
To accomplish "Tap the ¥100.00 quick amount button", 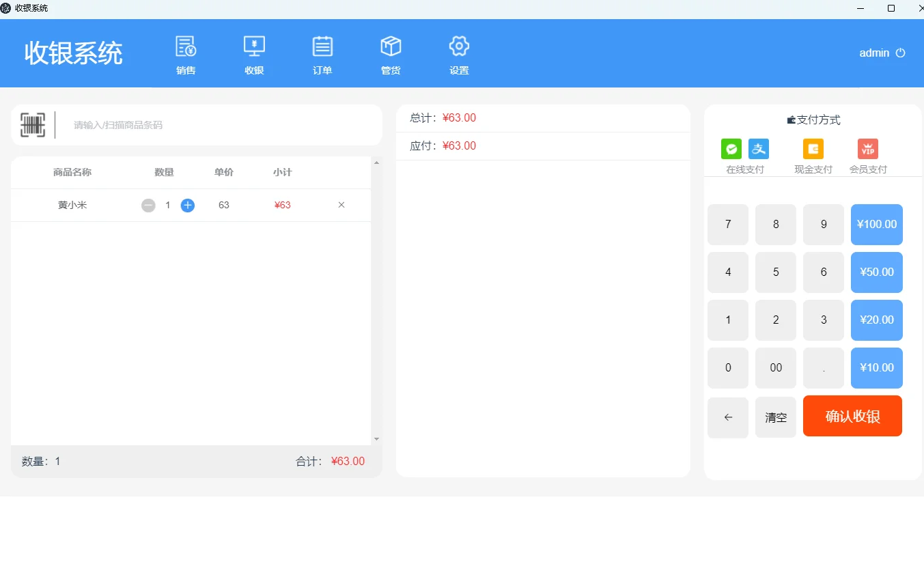I will [x=877, y=225].
